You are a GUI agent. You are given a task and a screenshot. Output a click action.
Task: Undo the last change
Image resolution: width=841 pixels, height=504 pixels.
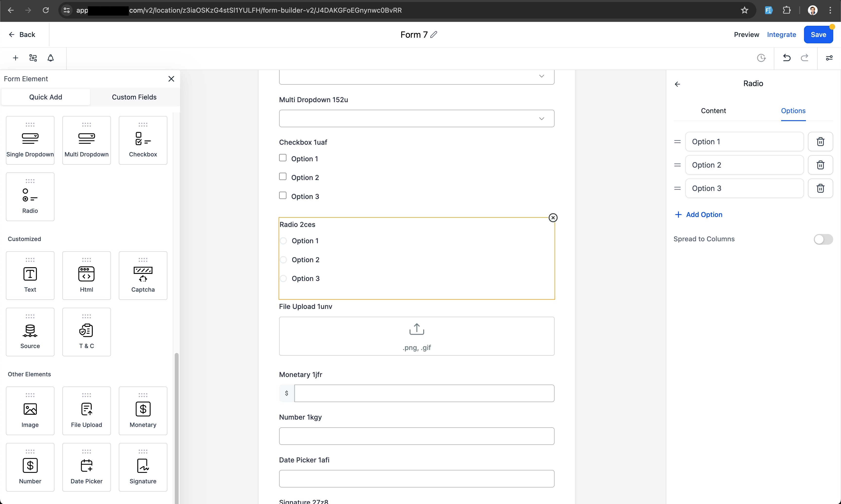(786, 58)
